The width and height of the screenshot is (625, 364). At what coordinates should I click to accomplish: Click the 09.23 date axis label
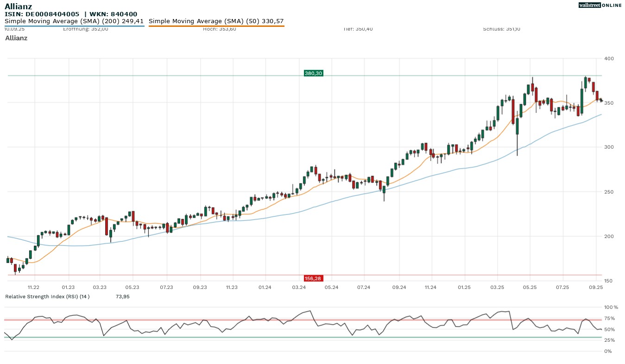click(x=200, y=288)
